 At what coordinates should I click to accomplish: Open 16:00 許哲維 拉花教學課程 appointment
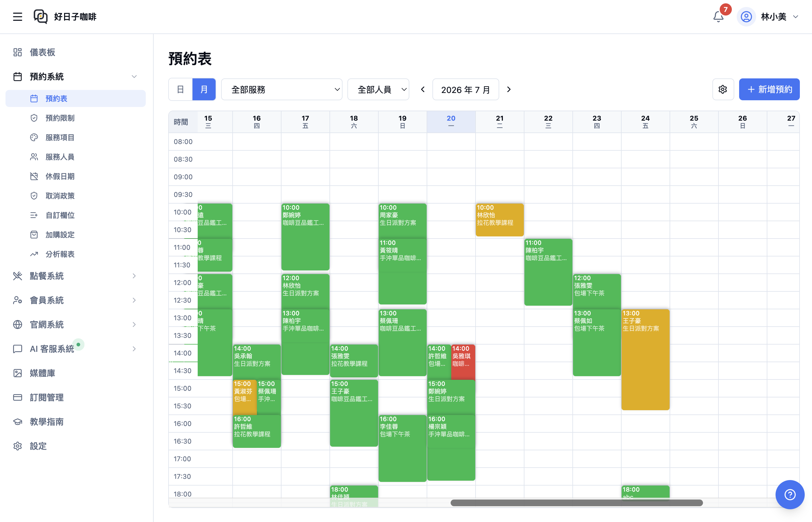point(257,431)
